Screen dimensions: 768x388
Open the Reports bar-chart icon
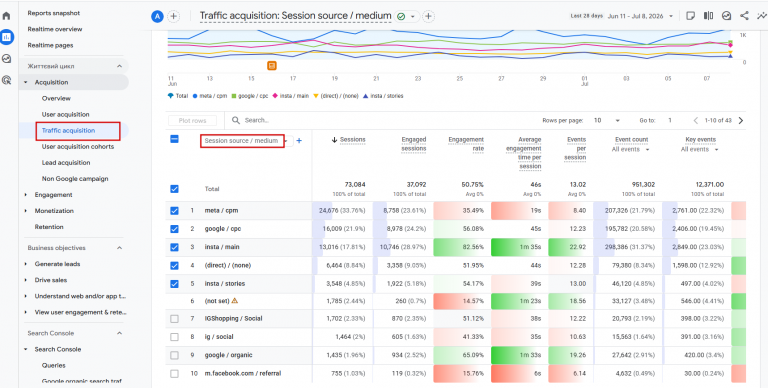tap(7, 37)
